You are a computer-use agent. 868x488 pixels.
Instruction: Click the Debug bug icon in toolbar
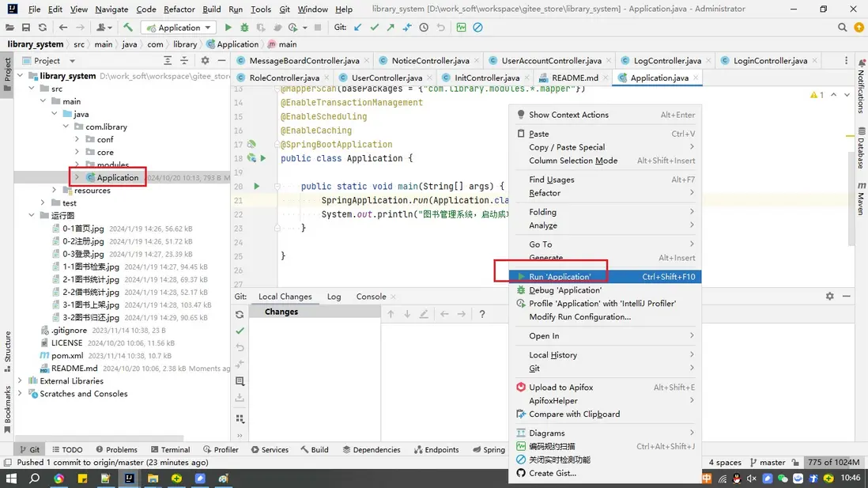243,28
